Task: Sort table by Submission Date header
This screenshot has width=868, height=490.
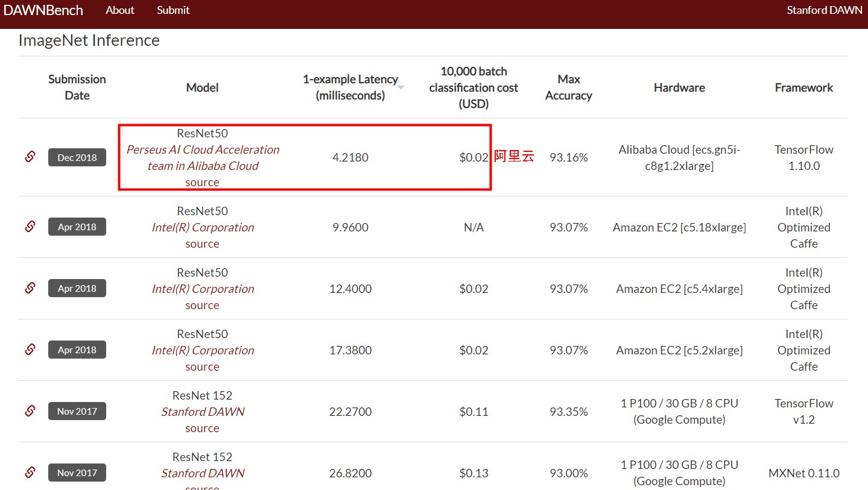Action: (x=77, y=87)
